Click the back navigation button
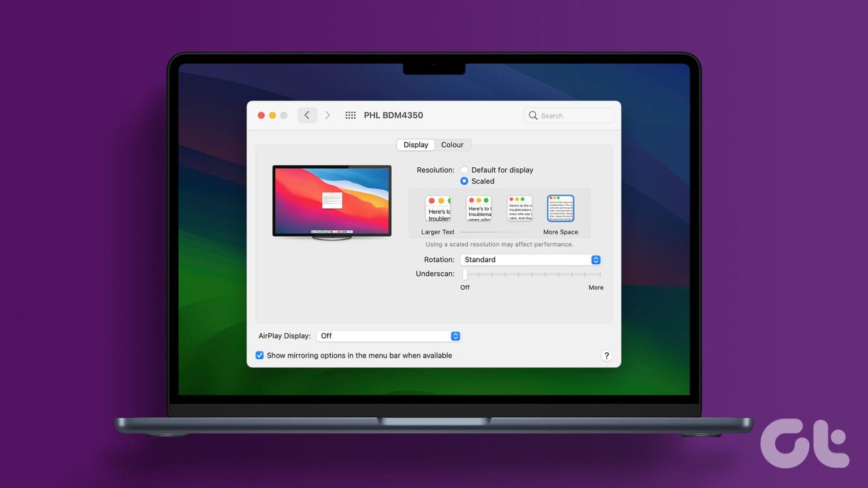The width and height of the screenshot is (868, 488). [307, 115]
